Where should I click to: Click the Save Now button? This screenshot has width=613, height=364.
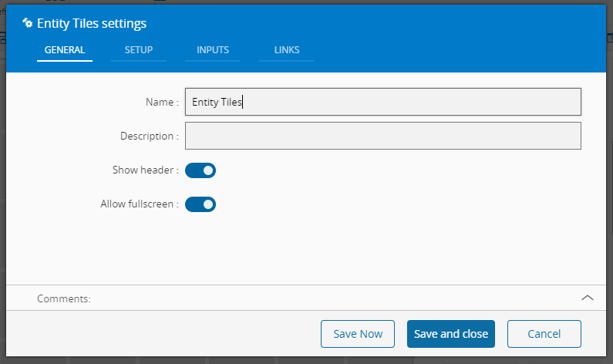(x=358, y=334)
